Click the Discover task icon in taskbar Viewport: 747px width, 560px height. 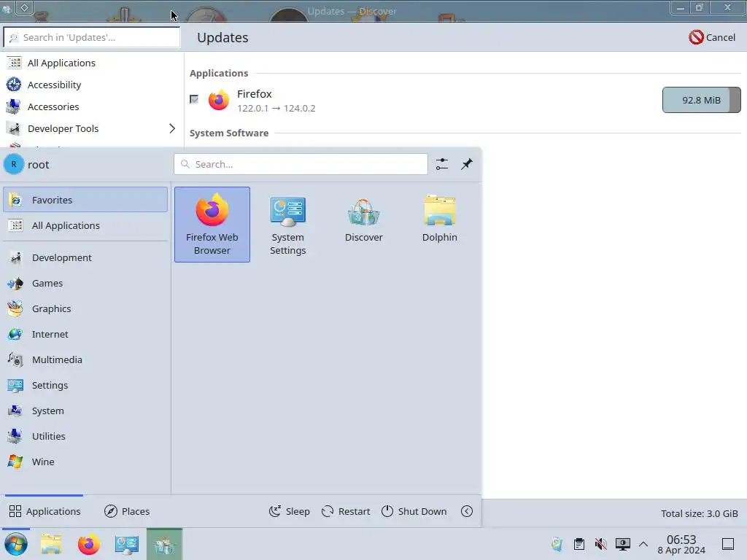point(164,544)
